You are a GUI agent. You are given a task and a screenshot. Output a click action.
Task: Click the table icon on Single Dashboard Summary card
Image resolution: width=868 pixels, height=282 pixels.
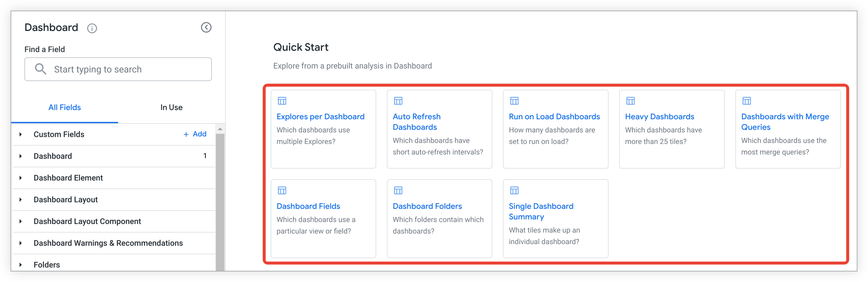[x=515, y=190]
